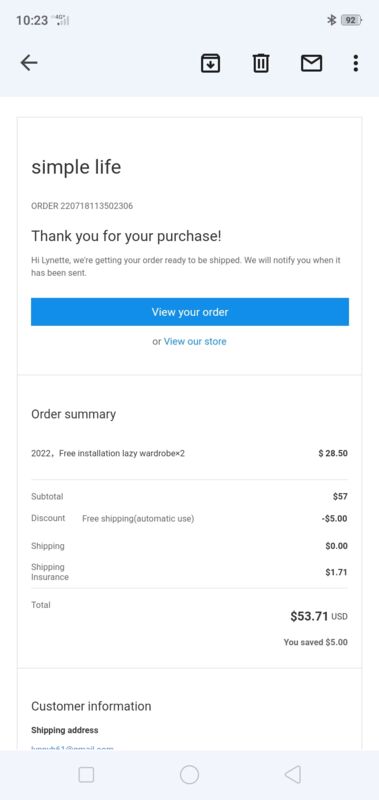
Task: Go back using the arrow icon
Action: 29,63
